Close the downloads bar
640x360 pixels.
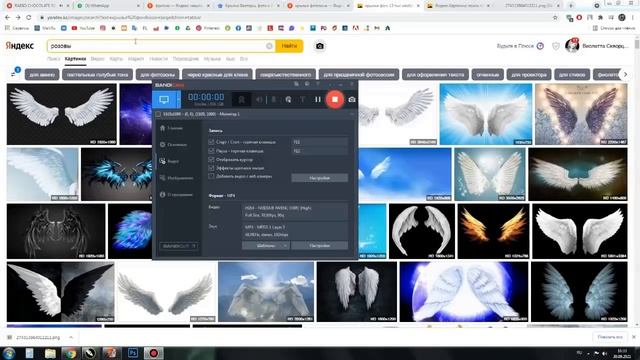633,337
